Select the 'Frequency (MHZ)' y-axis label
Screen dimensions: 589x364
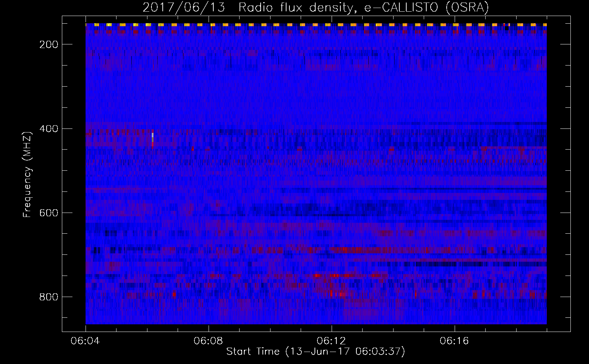27,175
